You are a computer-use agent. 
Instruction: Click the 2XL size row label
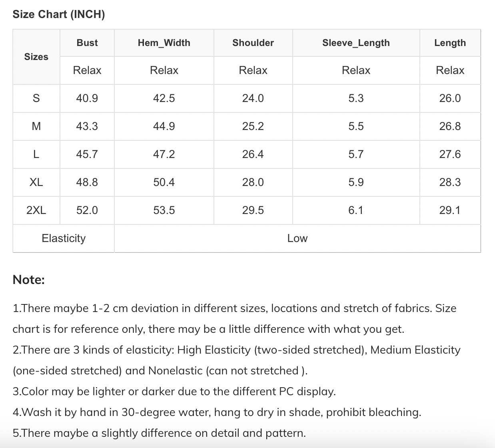click(36, 210)
